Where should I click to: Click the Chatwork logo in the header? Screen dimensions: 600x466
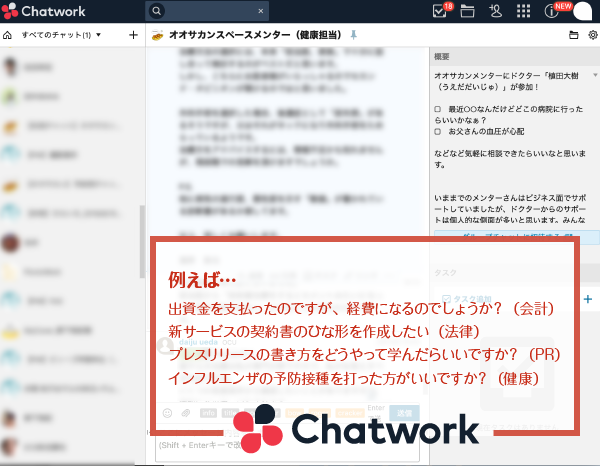pyautogui.click(x=43, y=11)
